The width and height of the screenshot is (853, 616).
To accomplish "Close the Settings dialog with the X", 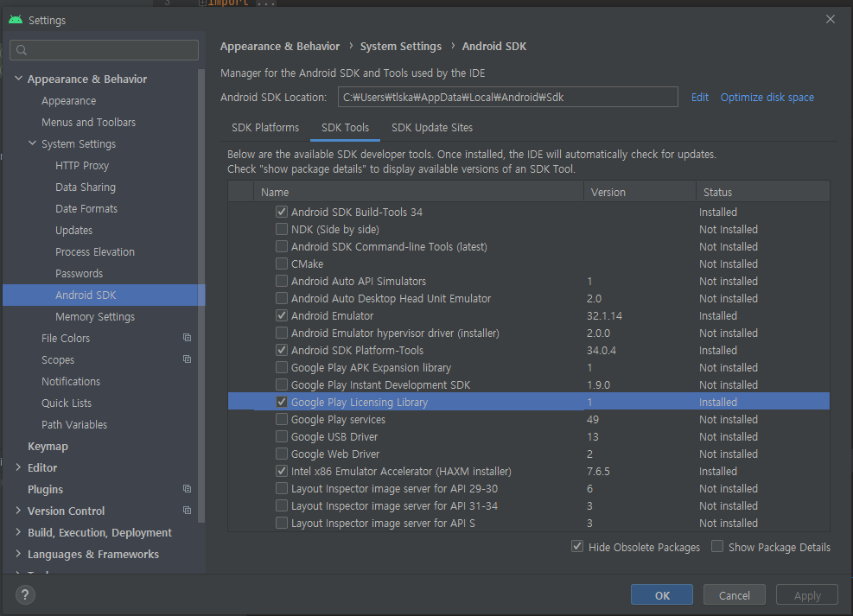I will (831, 20).
